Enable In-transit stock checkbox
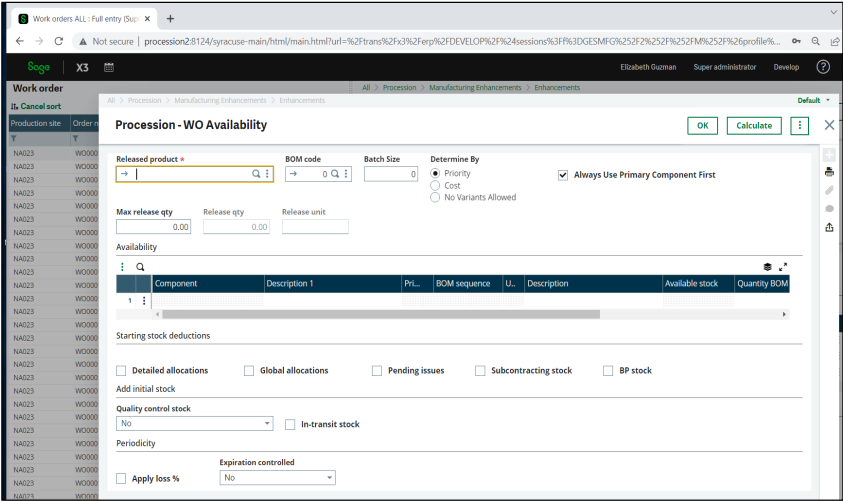 [290, 425]
